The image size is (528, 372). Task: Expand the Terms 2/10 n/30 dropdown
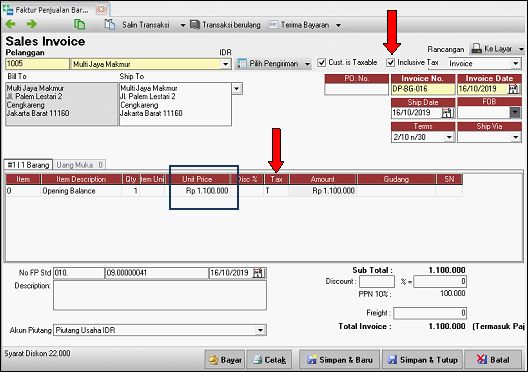click(x=449, y=137)
